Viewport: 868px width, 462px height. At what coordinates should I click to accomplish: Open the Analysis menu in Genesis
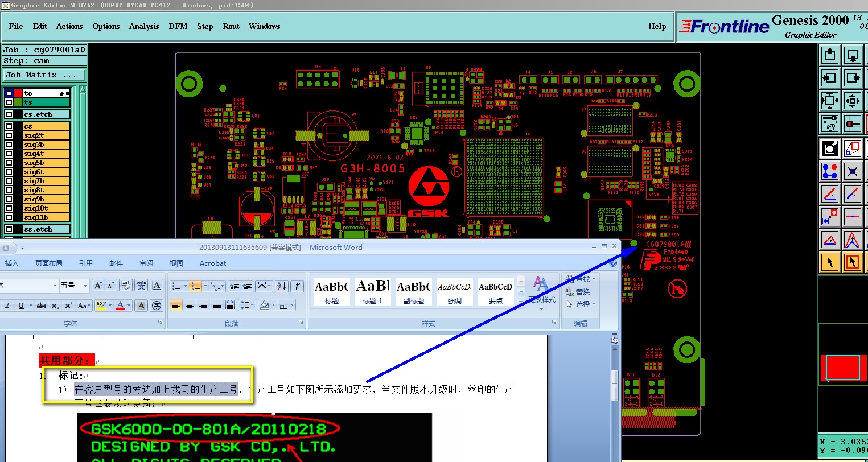pos(144,26)
